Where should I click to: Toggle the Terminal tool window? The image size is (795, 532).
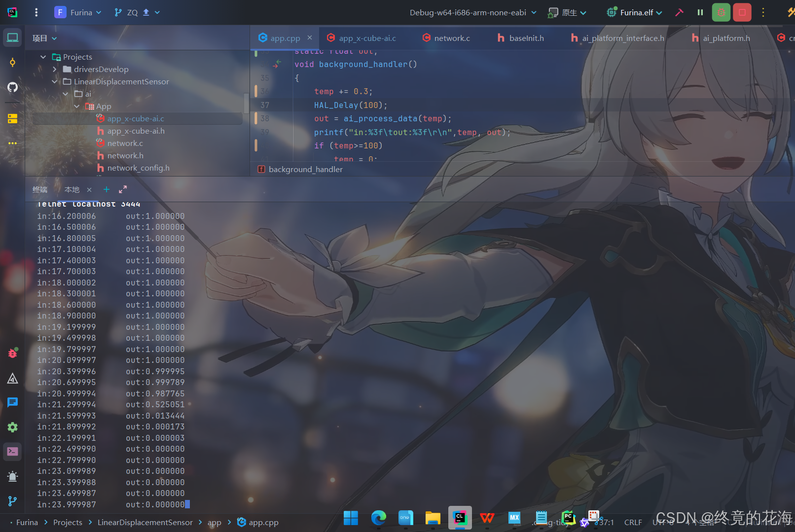point(12,452)
